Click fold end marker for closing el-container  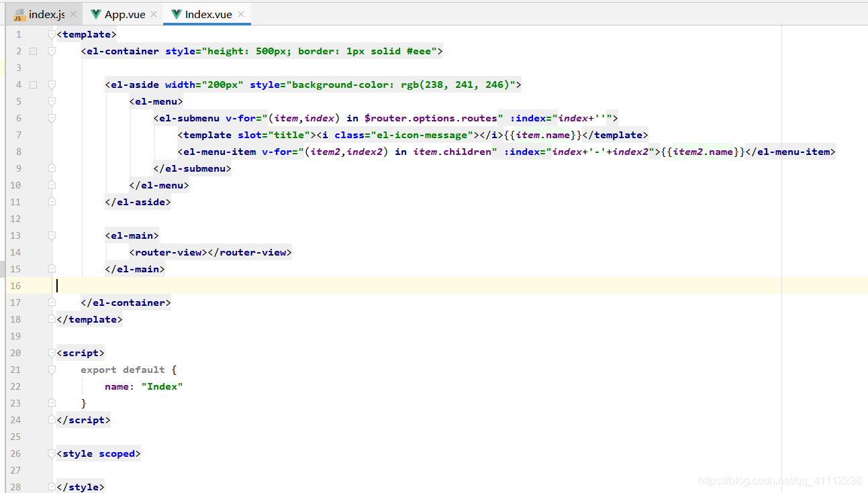[x=52, y=303]
